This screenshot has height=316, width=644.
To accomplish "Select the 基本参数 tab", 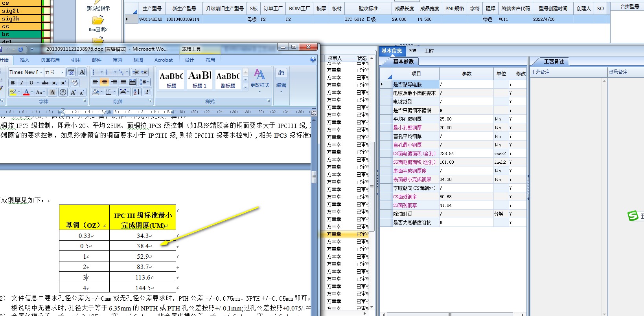I will (403, 61).
